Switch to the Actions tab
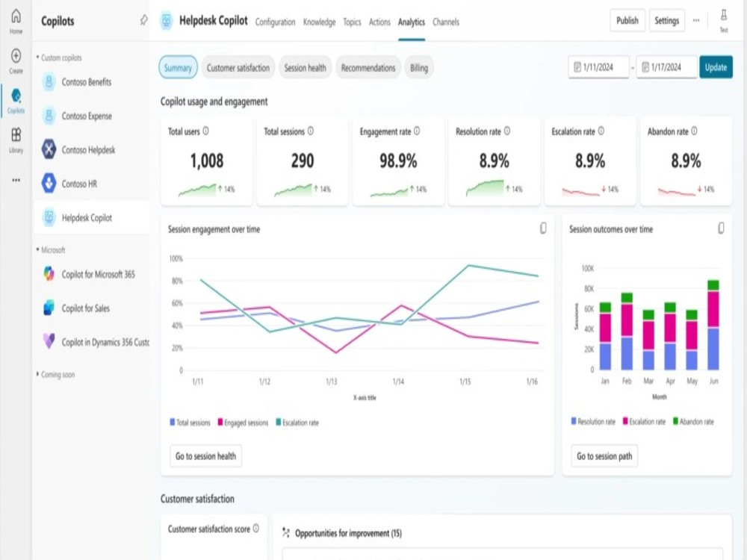The width and height of the screenshot is (747, 560). click(x=379, y=22)
